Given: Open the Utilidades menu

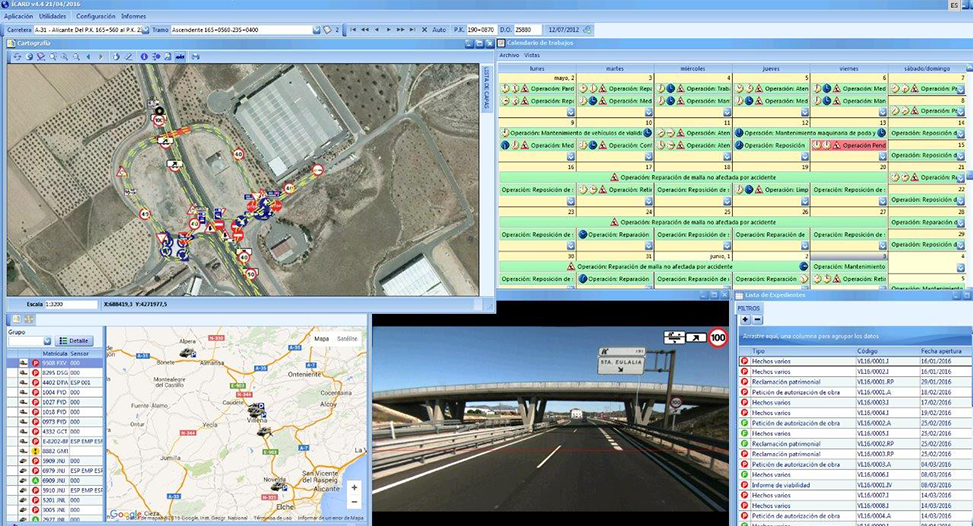Looking at the screenshot, I should pos(52,16).
